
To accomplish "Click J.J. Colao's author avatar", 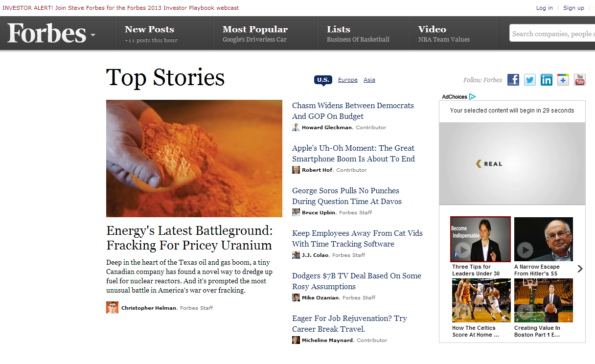I will pos(296,255).
